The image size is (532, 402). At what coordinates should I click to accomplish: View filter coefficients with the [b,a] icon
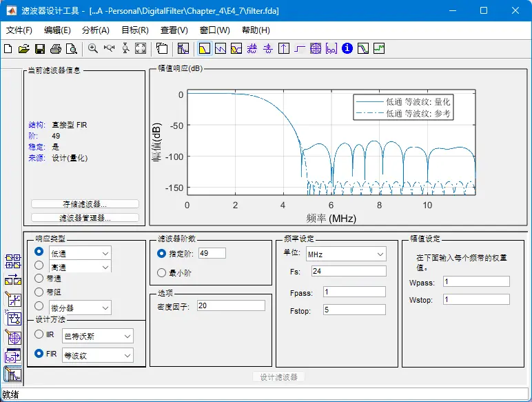331,48
